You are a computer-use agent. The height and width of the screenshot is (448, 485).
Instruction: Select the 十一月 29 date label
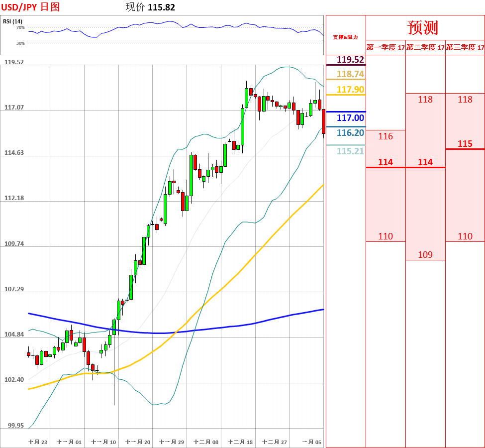click(x=172, y=442)
